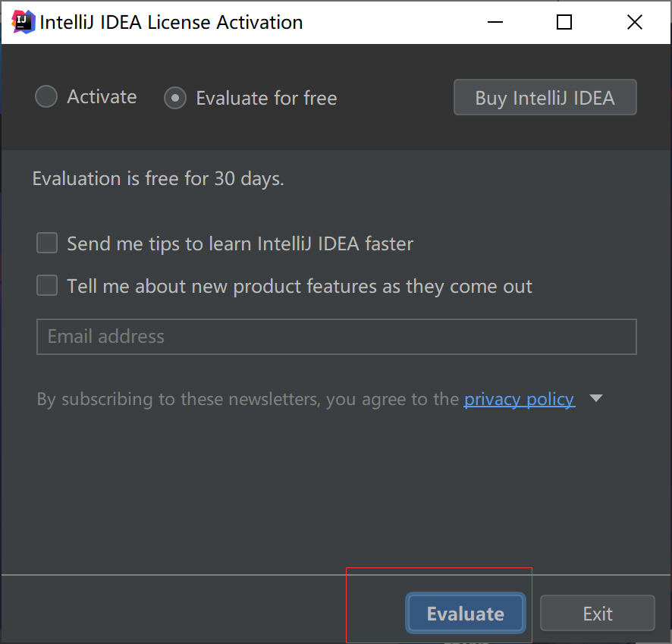Click the 'Send me tips to learn' label text
Screen dimensions: 672x644
point(240,243)
